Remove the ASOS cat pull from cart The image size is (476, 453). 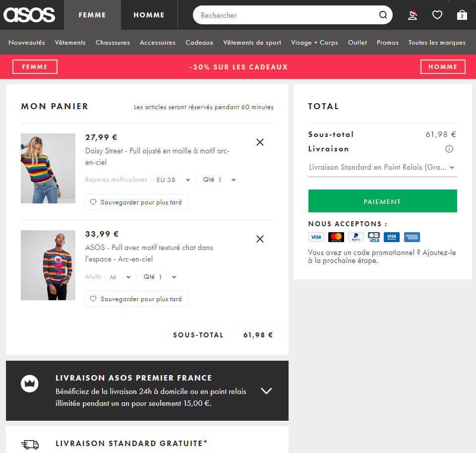pyautogui.click(x=260, y=239)
